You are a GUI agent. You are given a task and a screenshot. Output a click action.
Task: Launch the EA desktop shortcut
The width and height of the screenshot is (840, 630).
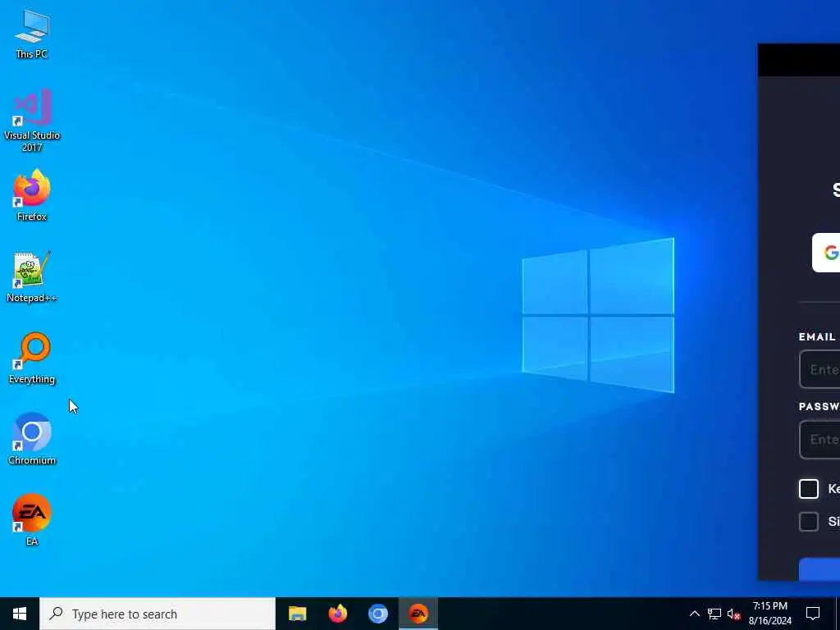click(32, 519)
